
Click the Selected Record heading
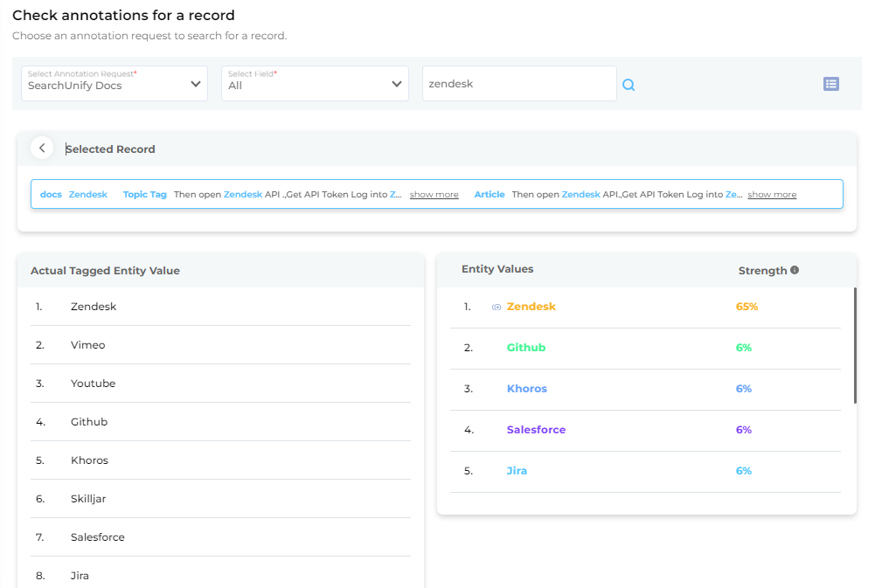pos(110,149)
